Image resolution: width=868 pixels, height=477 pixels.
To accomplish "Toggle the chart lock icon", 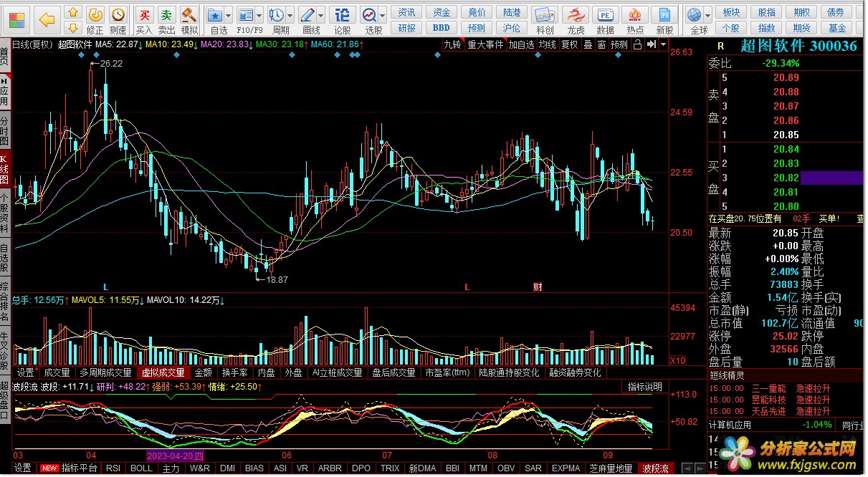I will [x=637, y=44].
